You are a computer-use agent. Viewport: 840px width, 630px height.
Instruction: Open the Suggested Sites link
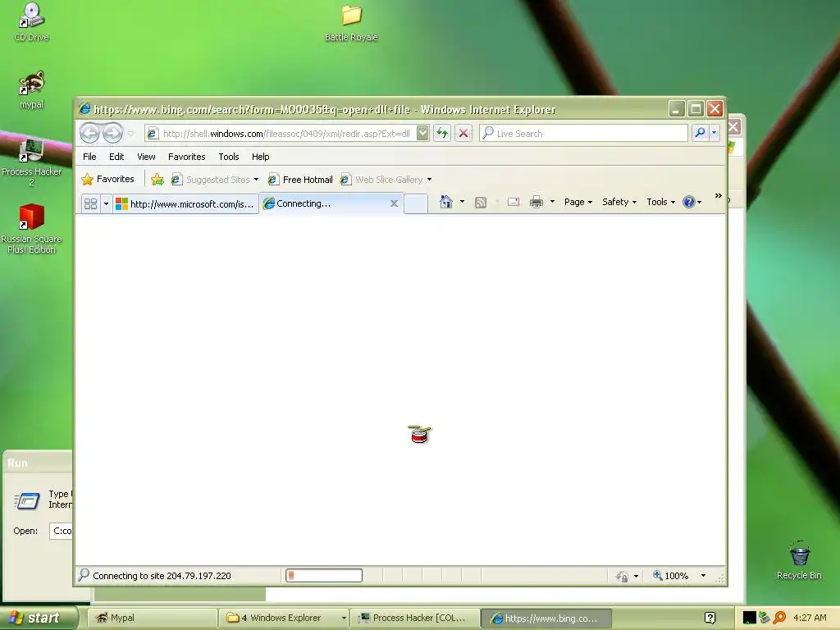click(211, 180)
